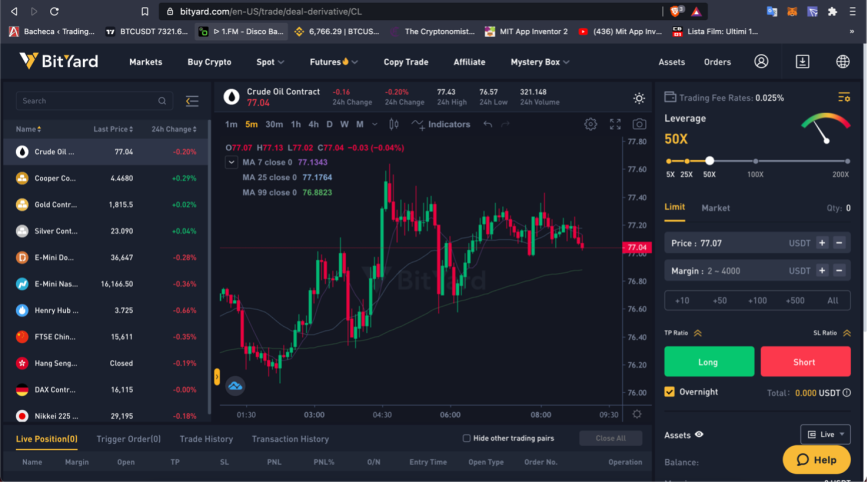
Task: Open the Live account dropdown
Action: coord(825,434)
